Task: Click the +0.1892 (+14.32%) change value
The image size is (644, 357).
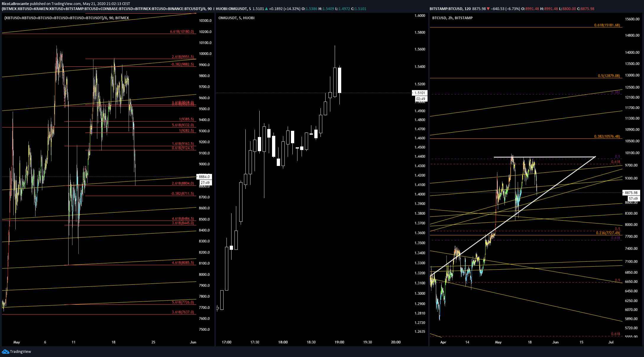Action: click(284, 9)
